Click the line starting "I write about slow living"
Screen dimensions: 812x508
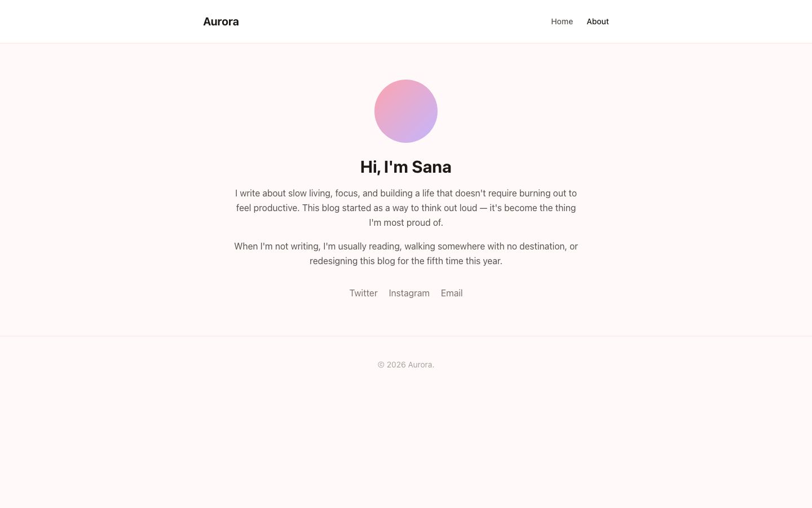coord(406,193)
